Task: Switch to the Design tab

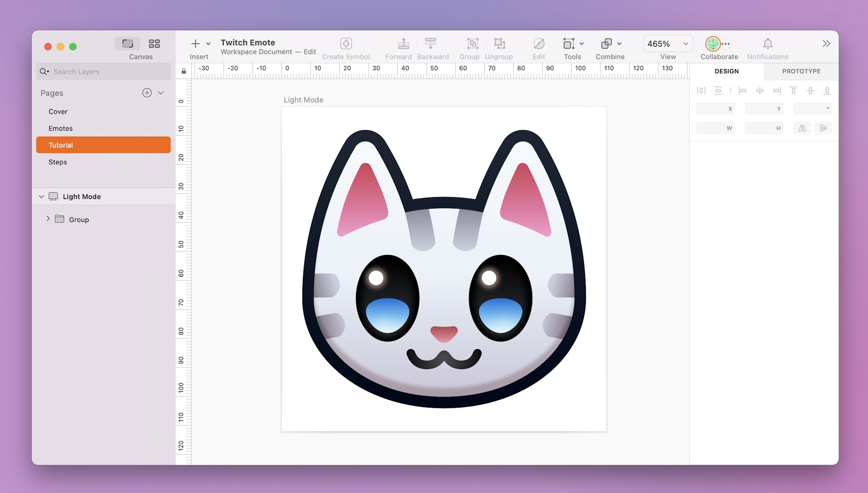Action: pos(726,71)
